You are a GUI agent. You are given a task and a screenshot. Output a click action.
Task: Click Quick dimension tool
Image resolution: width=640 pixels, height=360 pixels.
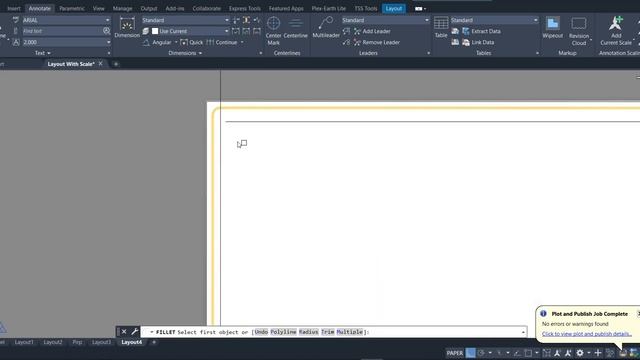click(191, 42)
